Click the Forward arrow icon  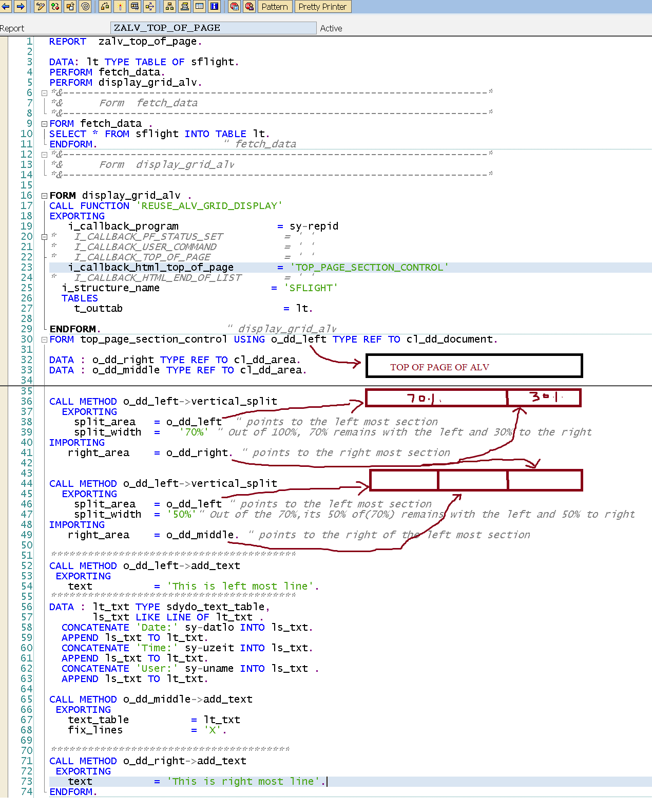[x=21, y=6]
